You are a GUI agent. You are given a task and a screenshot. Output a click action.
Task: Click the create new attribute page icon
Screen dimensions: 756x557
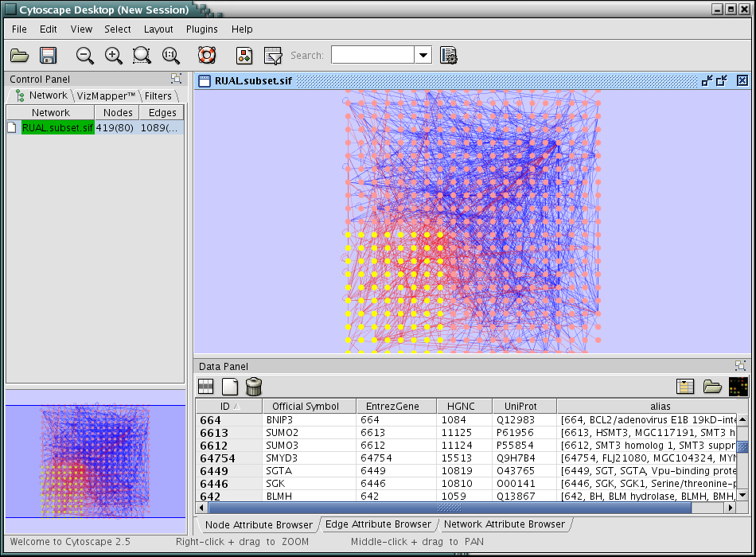230,387
